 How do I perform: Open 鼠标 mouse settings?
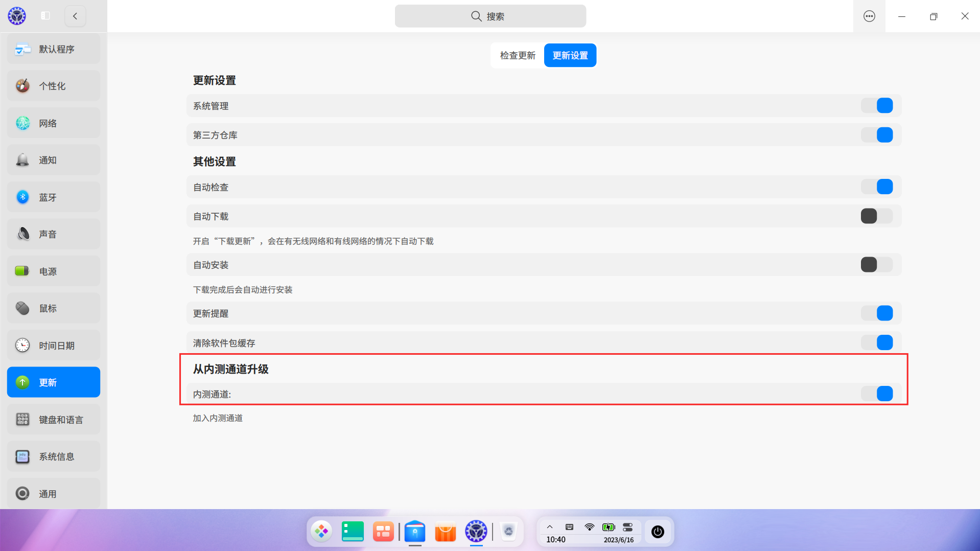(x=53, y=308)
